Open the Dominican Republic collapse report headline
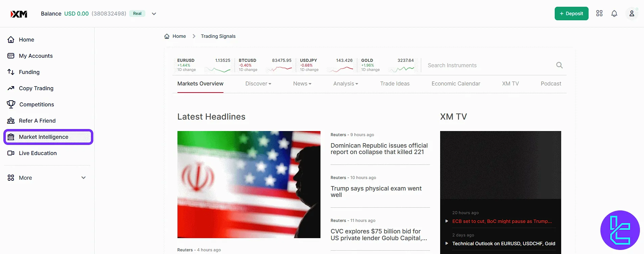 (x=379, y=149)
